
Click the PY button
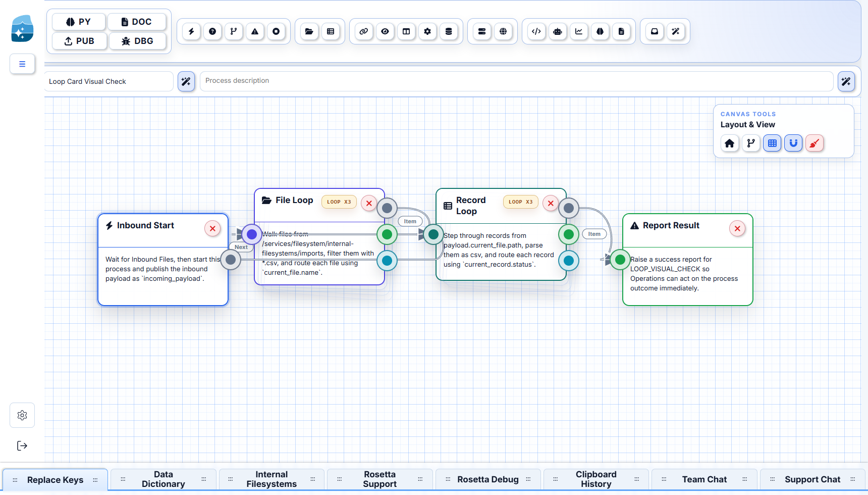pyautogui.click(x=79, y=22)
